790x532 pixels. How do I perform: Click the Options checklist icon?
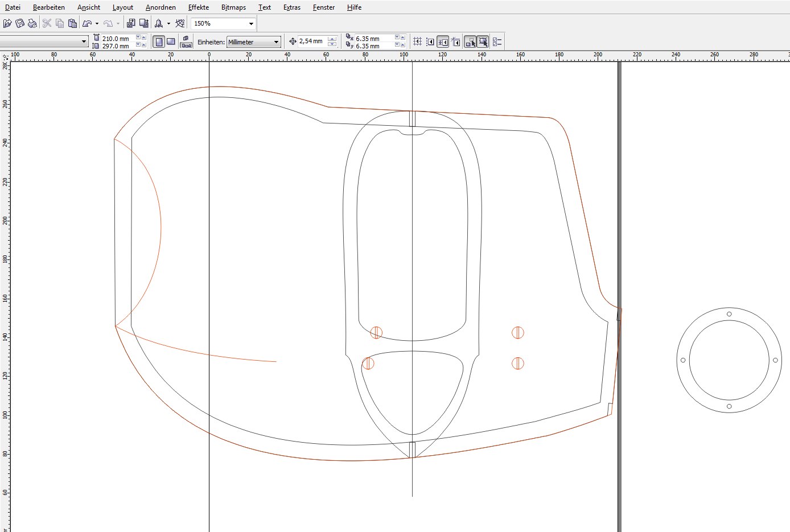click(497, 42)
